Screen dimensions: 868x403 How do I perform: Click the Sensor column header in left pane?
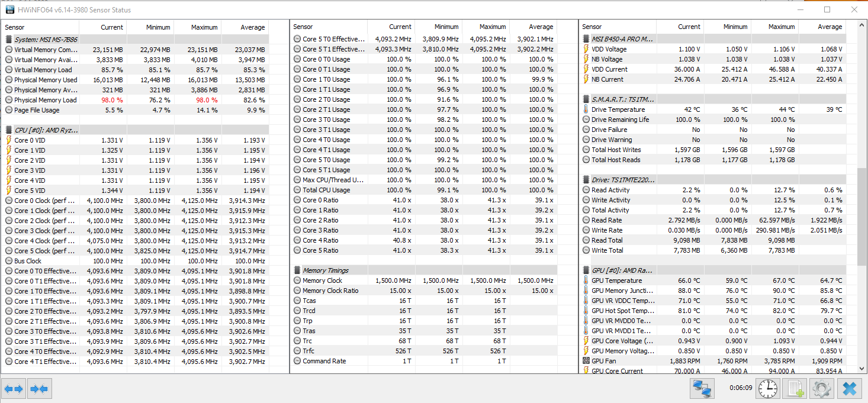point(40,27)
